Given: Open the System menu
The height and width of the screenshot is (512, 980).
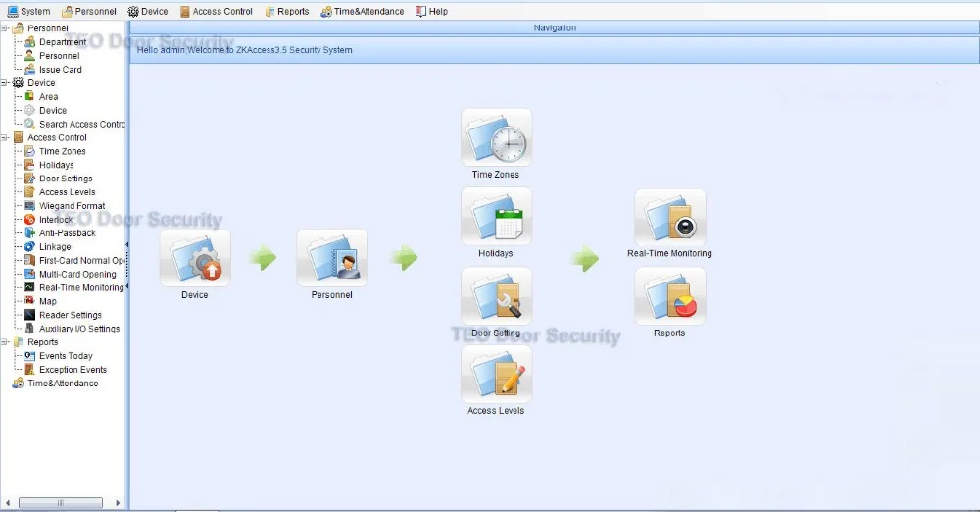Looking at the screenshot, I should [28, 11].
